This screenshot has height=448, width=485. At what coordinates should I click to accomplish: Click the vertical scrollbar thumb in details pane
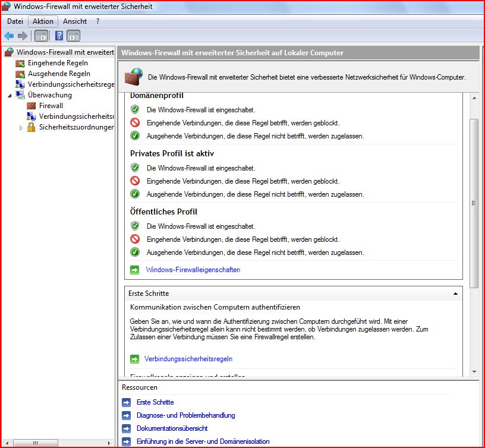tap(474, 203)
